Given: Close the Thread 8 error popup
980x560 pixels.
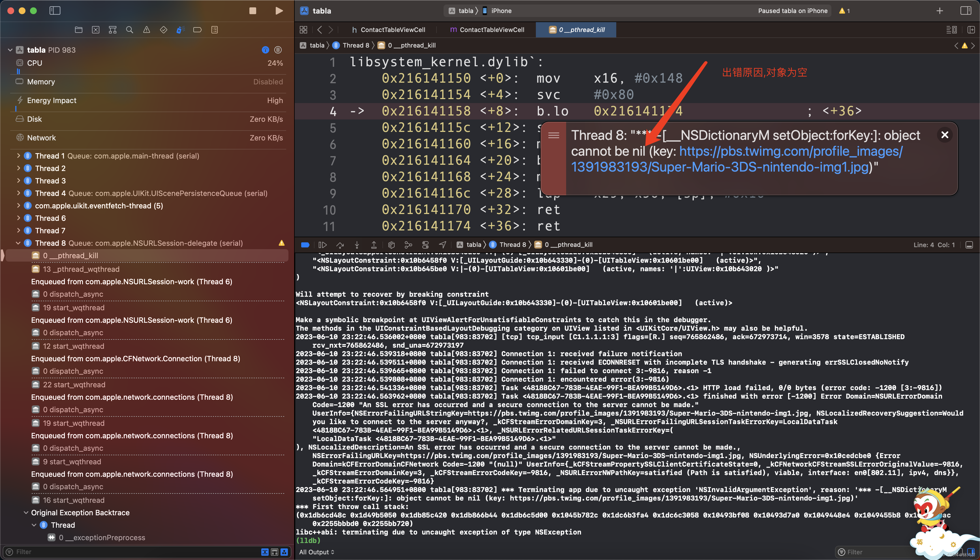Looking at the screenshot, I should point(945,135).
